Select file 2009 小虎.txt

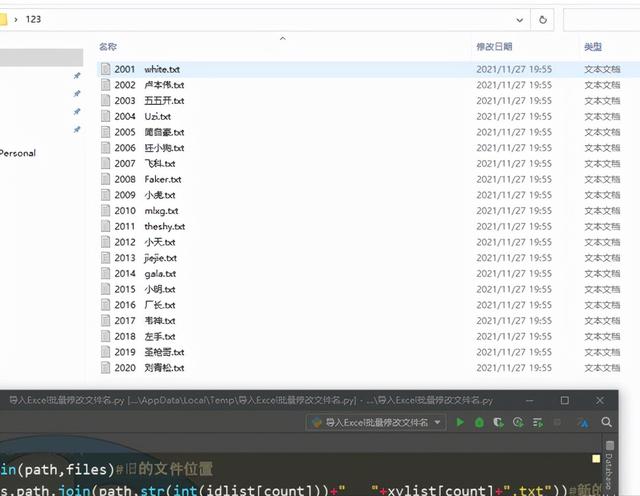[145, 195]
